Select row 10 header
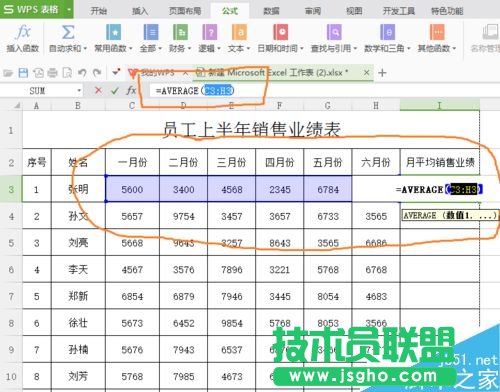 11,377
